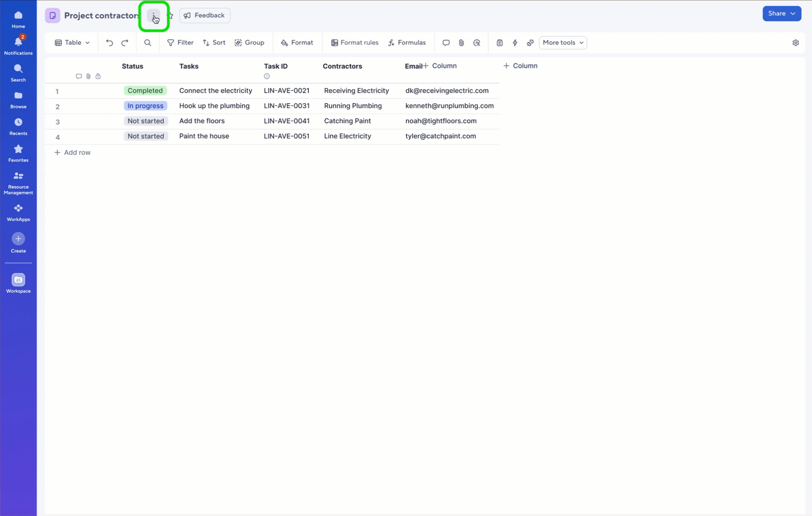Toggle the favorite star for Project contractors
The height and width of the screenshot is (516, 812).
click(x=170, y=16)
